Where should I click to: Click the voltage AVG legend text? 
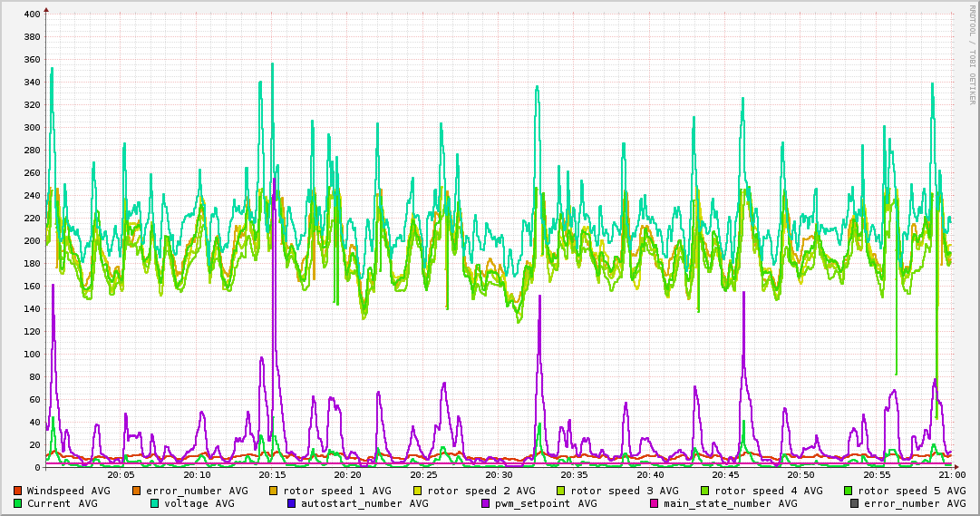point(199,503)
